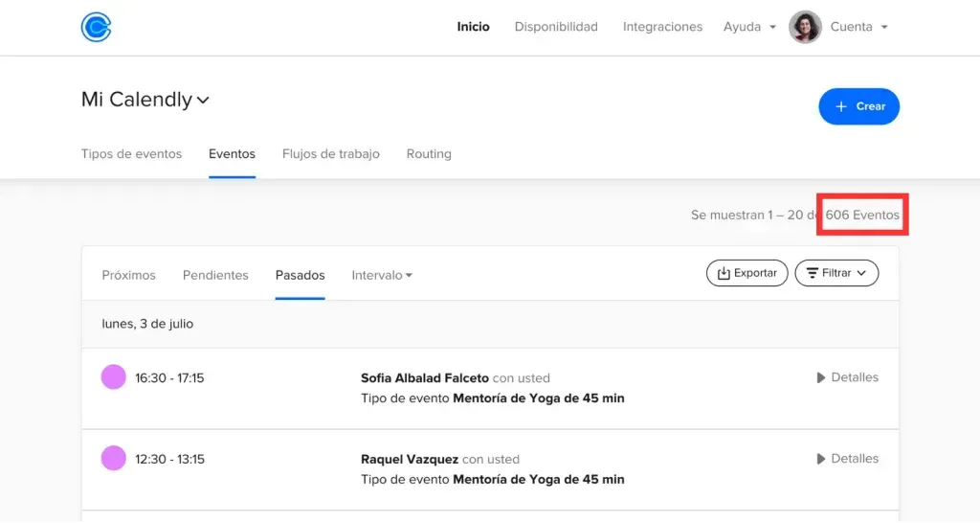980x523 pixels.
Task: Click the export icon in Exportar button
Action: point(724,273)
